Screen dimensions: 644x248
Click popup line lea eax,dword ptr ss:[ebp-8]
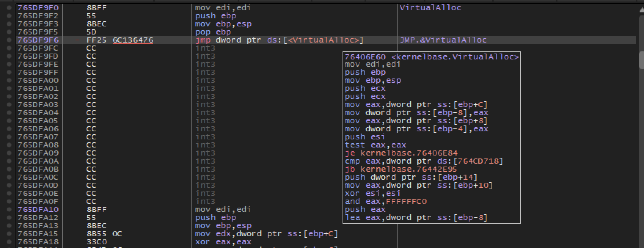point(416,218)
